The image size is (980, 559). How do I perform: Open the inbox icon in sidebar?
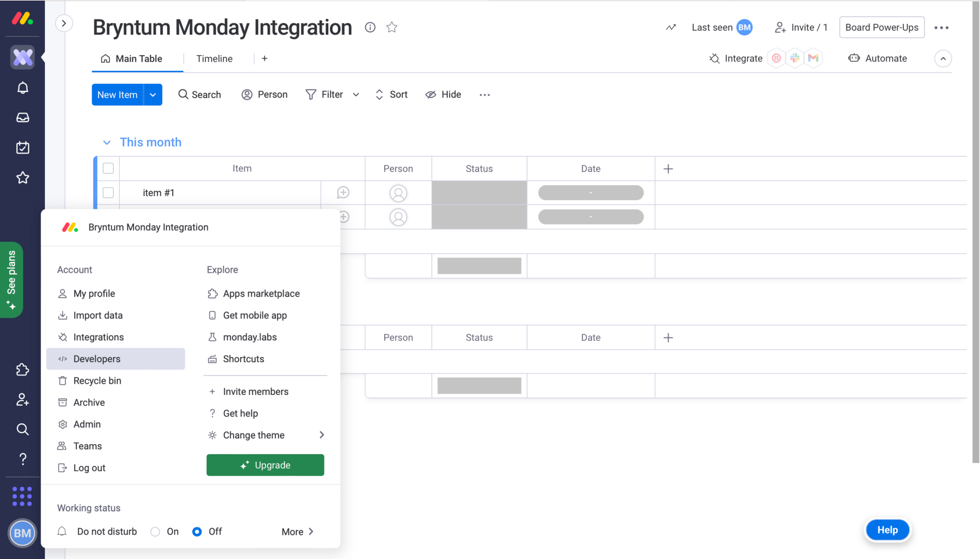click(22, 118)
